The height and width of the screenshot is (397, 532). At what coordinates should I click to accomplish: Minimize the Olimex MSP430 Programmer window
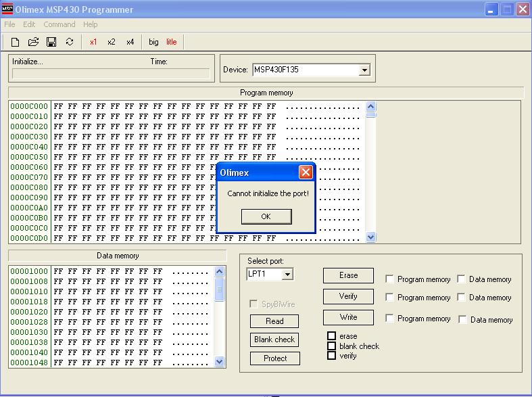click(x=491, y=9)
